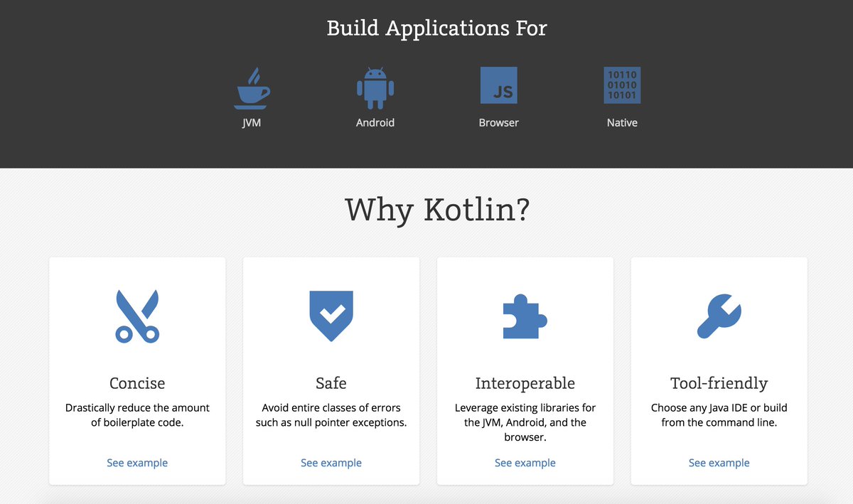Click the scissors icon above Concise

click(137, 316)
